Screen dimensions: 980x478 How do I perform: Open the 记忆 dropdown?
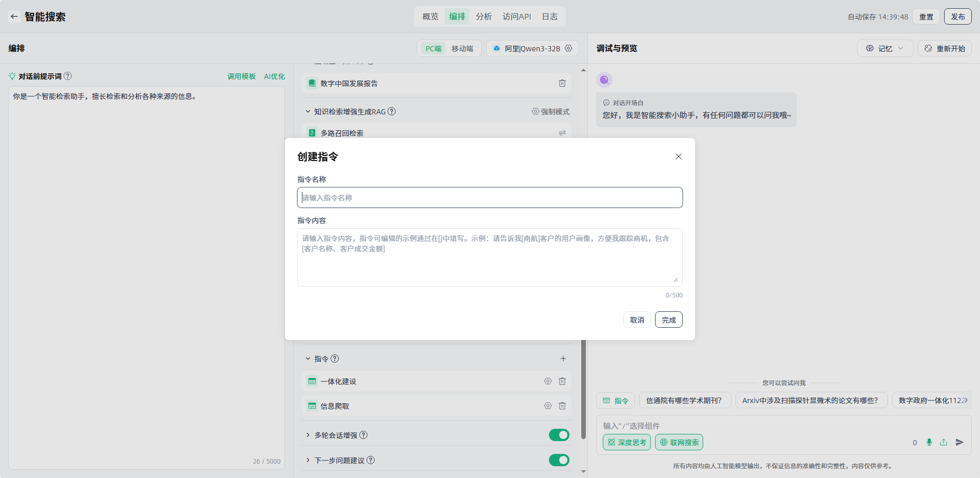(885, 48)
